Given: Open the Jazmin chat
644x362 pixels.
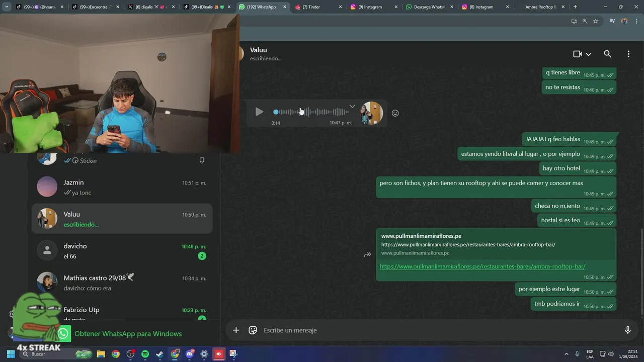Looking at the screenshot, I should click(122, 187).
